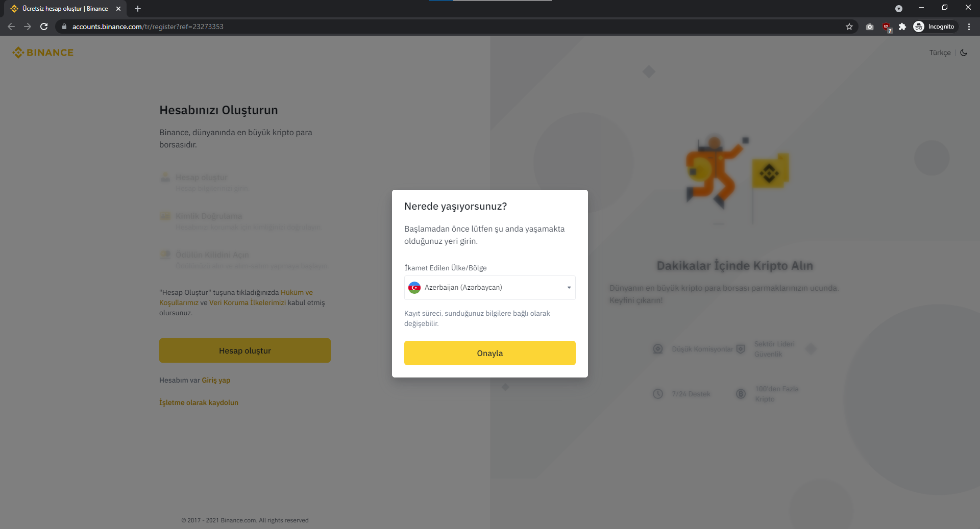Viewport: 980px width, 529px height.
Task: Click the camera screenshot extension icon
Action: (x=870, y=27)
